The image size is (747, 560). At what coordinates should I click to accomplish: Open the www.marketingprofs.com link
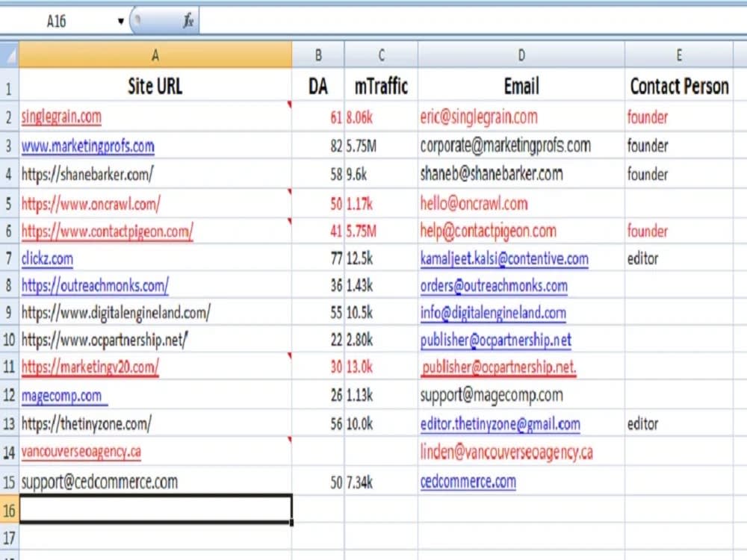pos(87,146)
